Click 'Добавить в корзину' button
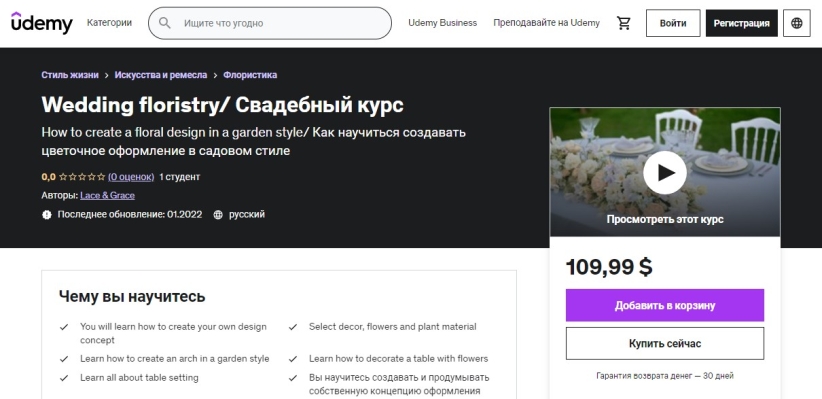Image resolution: width=822 pixels, height=399 pixels. [x=665, y=305]
